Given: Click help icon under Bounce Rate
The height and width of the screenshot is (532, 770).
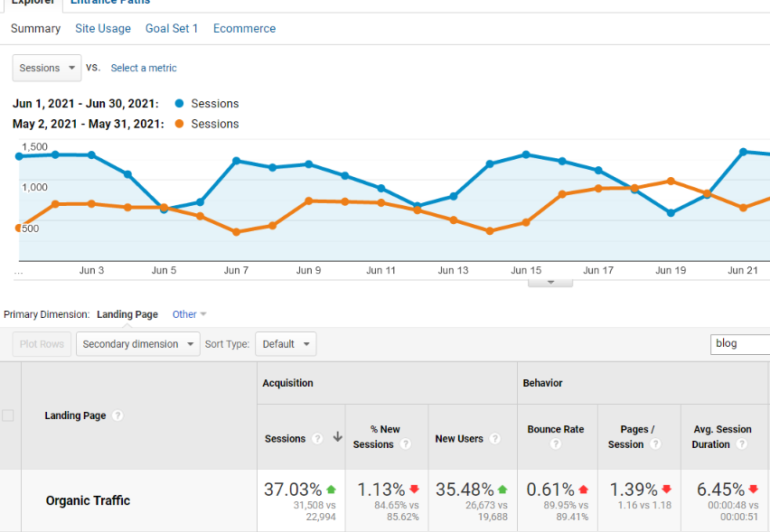Looking at the screenshot, I should click(556, 444).
